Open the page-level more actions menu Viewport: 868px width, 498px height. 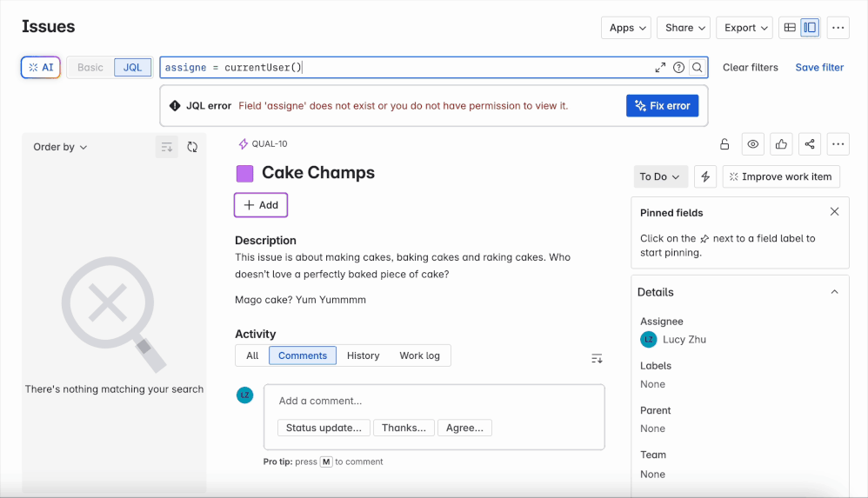pos(838,28)
